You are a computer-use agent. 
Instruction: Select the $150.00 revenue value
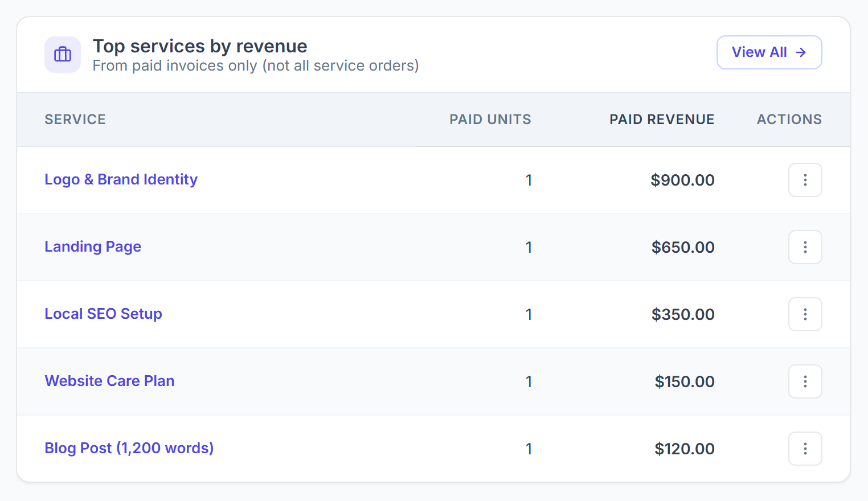click(x=685, y=381)
